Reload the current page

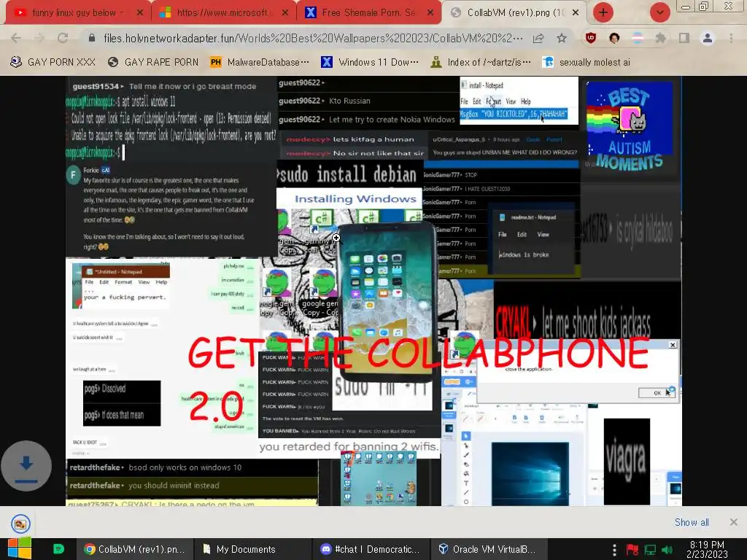point(63,38)
